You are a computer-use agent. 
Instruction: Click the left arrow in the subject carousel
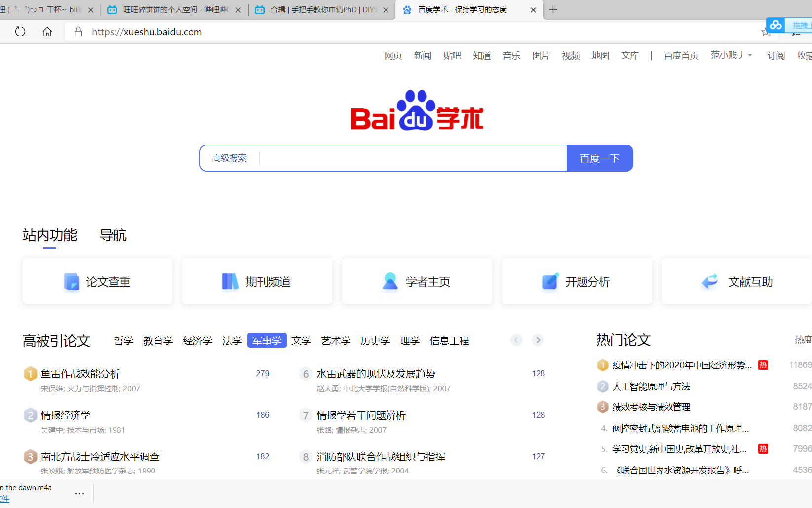point(516,340)
